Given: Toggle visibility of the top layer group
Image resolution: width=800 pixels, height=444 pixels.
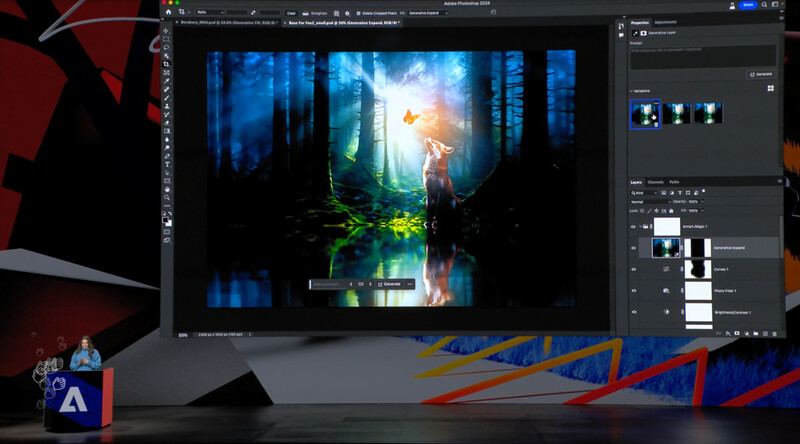Looking at the screenshot, I should point(634,227).
